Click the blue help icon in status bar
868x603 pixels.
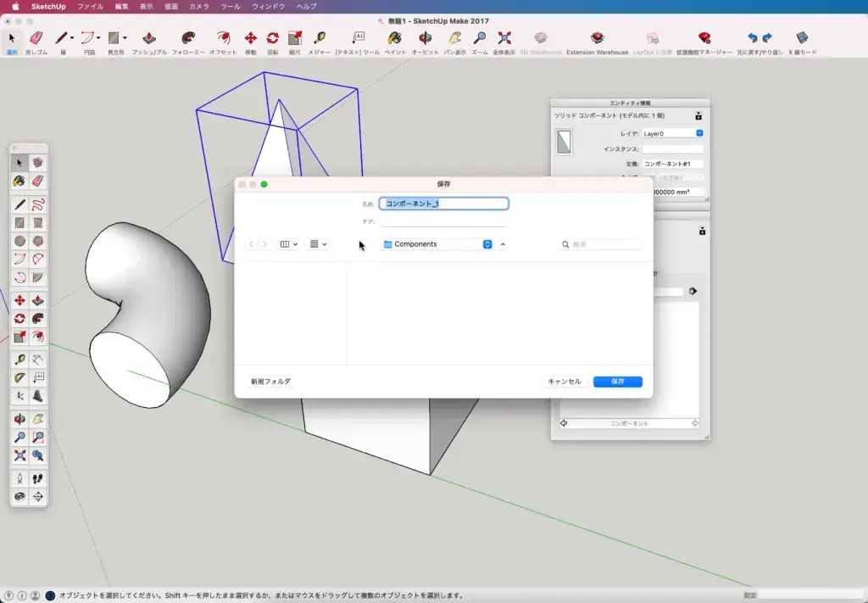pos(50,596)
